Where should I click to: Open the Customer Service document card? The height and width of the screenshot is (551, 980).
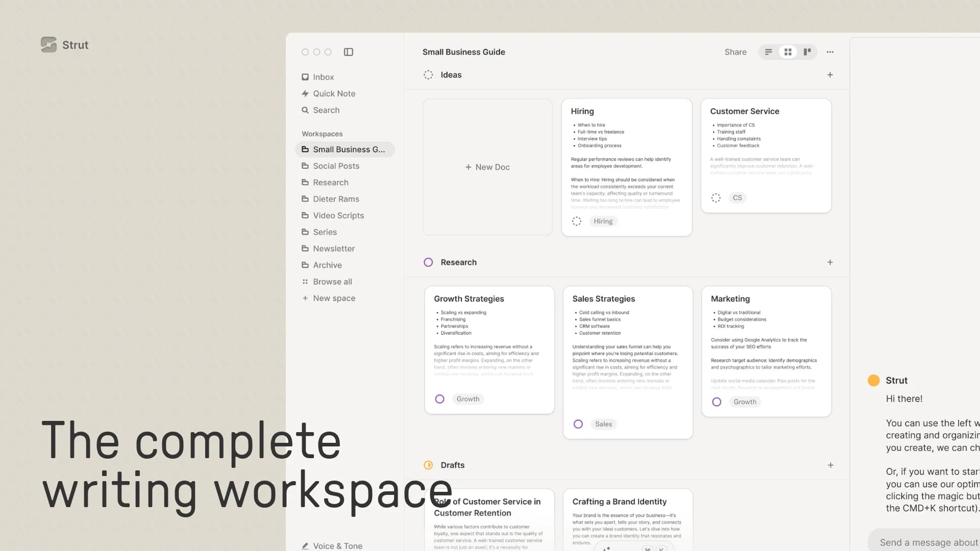coord(766,156)
